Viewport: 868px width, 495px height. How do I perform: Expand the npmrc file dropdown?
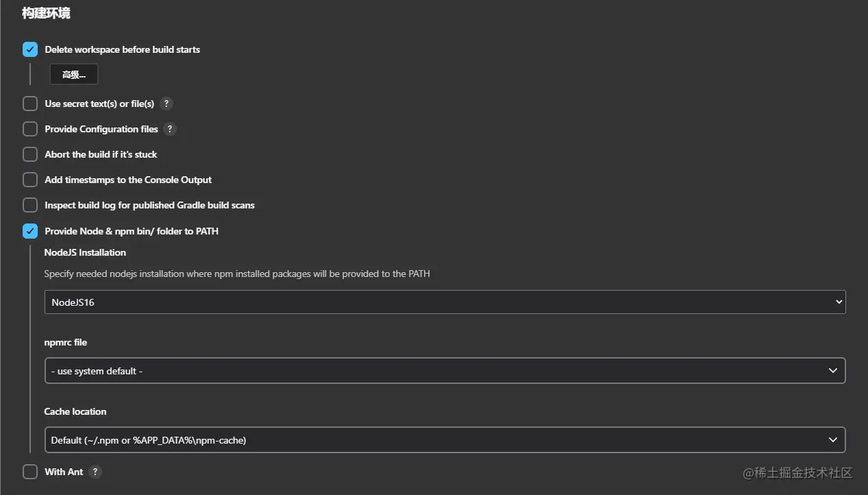click(x=445, y=371)
